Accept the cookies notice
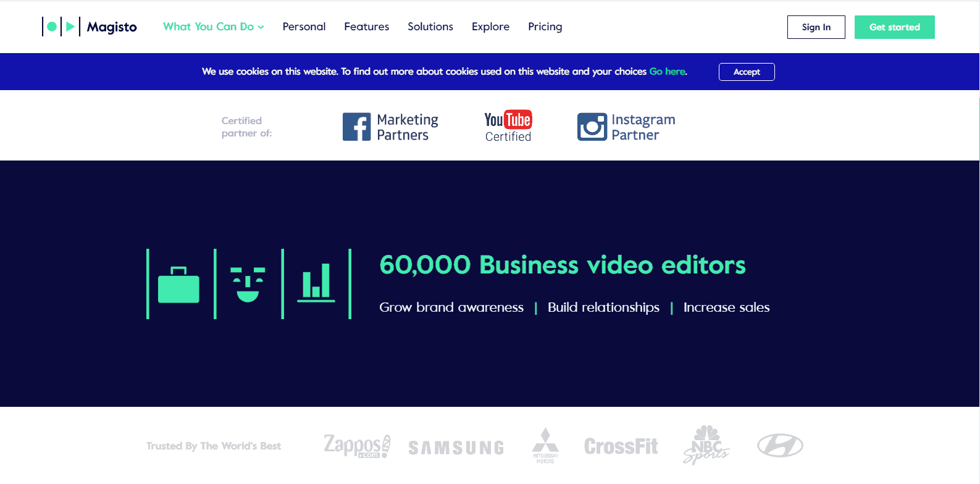 (746, 72)
